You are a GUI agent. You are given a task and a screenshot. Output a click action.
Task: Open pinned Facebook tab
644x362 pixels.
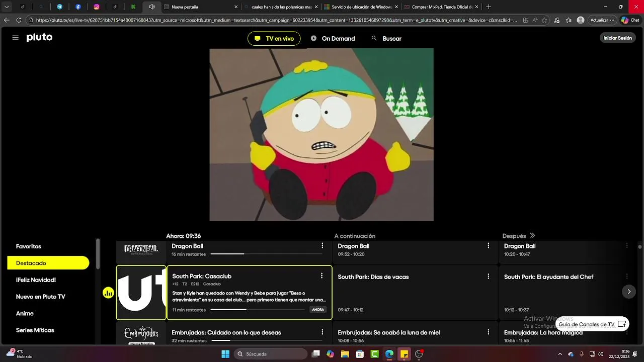coord(78,7)
